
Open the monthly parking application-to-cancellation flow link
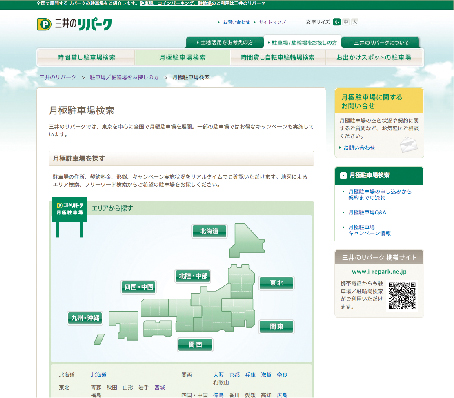click(x=379, y=194)
